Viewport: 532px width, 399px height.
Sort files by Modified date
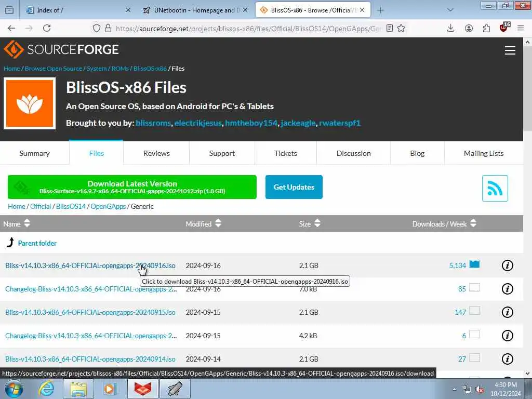(x=203, y=223)
